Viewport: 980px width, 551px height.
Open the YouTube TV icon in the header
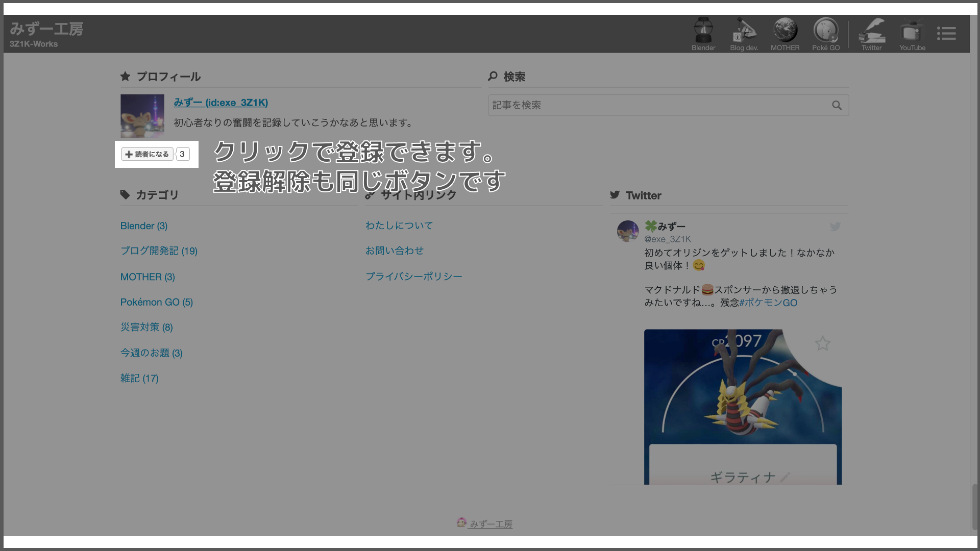pos(912,34)
